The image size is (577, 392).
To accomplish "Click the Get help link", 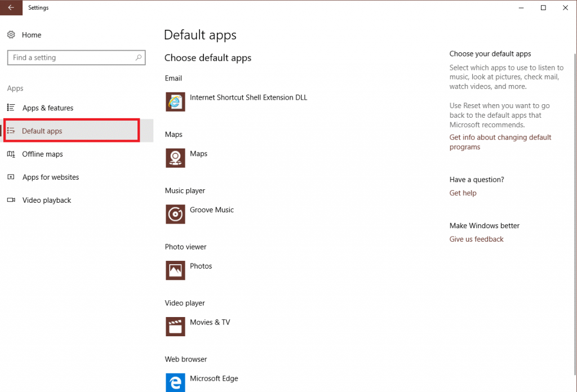I will coord(463,193).
